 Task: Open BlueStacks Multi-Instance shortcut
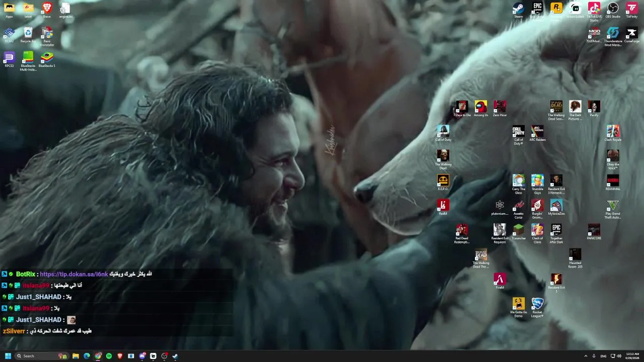[28, 61]
